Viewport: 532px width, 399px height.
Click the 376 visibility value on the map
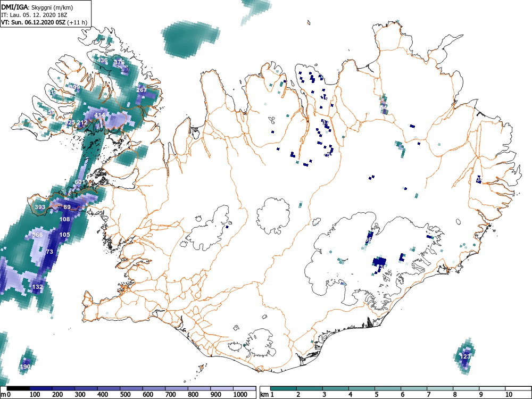click(119, 62)
